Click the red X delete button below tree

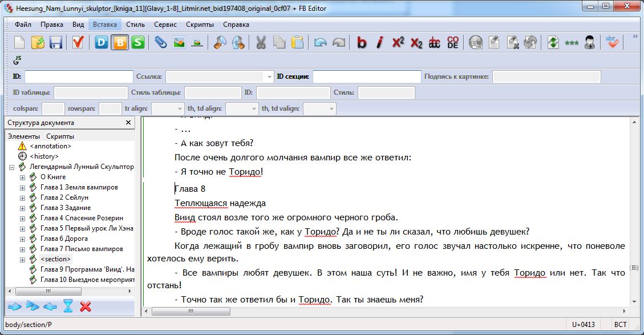pyautogui.click(x=86, y=307)
